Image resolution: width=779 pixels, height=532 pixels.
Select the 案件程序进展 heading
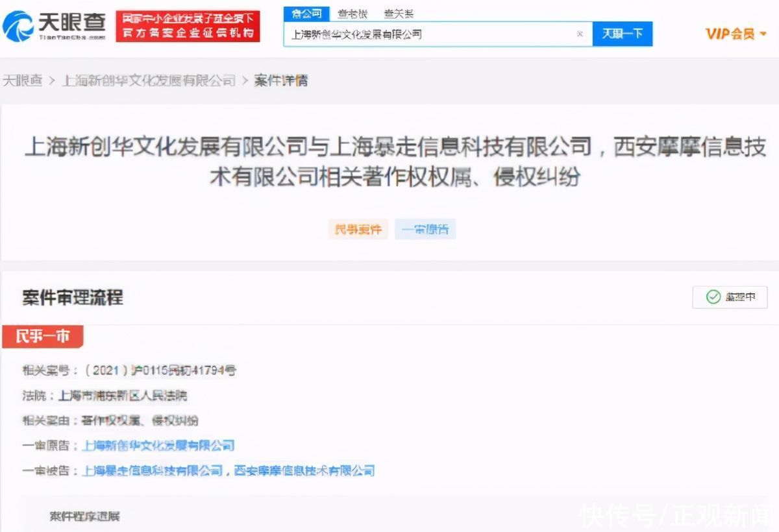[x=85, y=516]
